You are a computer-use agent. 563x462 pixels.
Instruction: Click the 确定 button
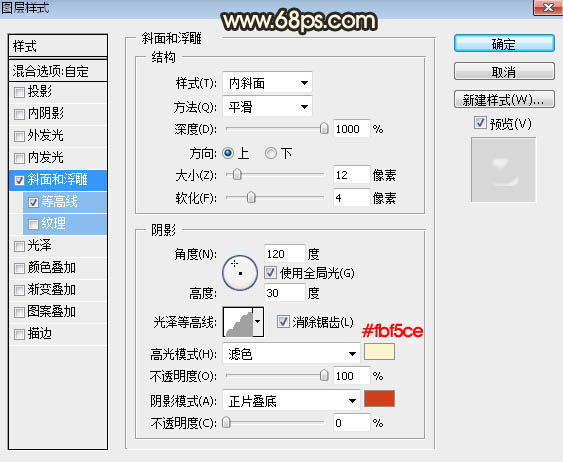(504, 44)
